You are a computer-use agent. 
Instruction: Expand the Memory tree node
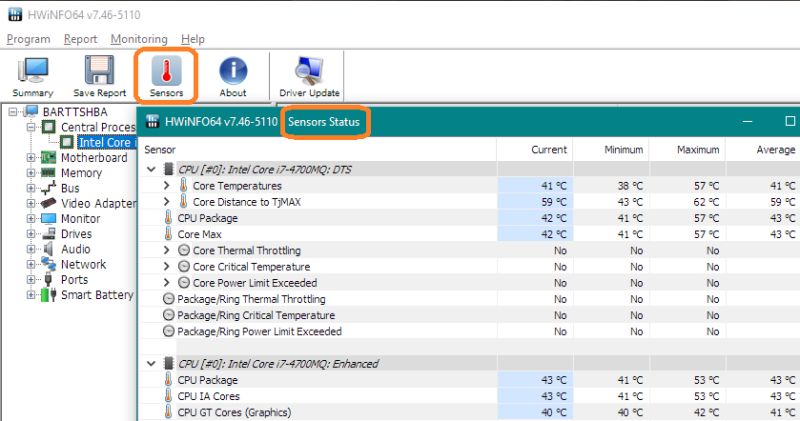tap(31, 173)
